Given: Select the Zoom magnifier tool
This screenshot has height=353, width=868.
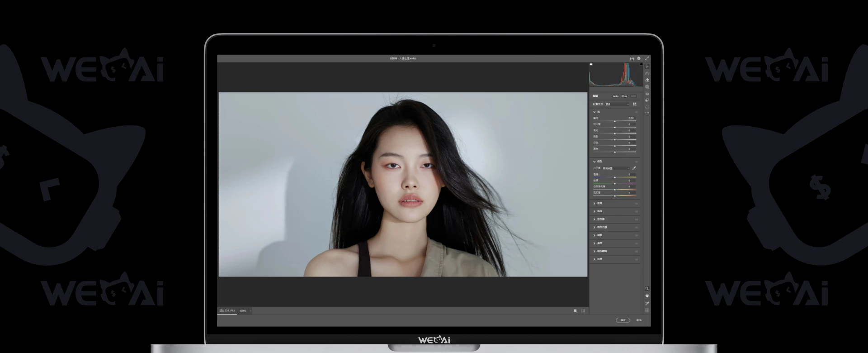Looking at the screenshot, I should (647, 288).
